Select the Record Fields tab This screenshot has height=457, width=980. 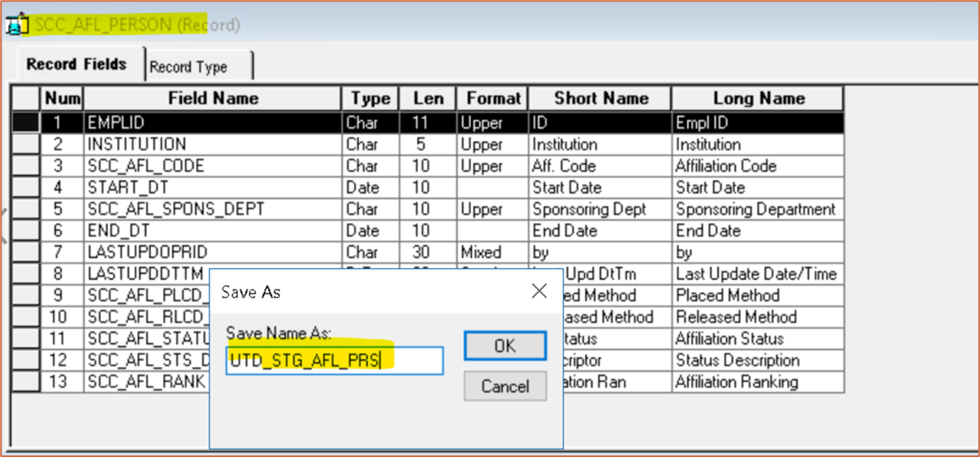[x=77, y=65]
